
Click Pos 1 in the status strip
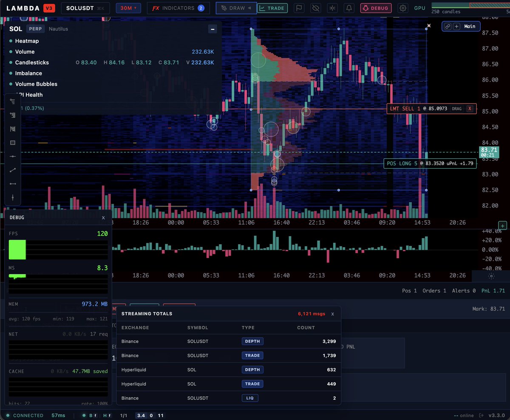(410, 291)
